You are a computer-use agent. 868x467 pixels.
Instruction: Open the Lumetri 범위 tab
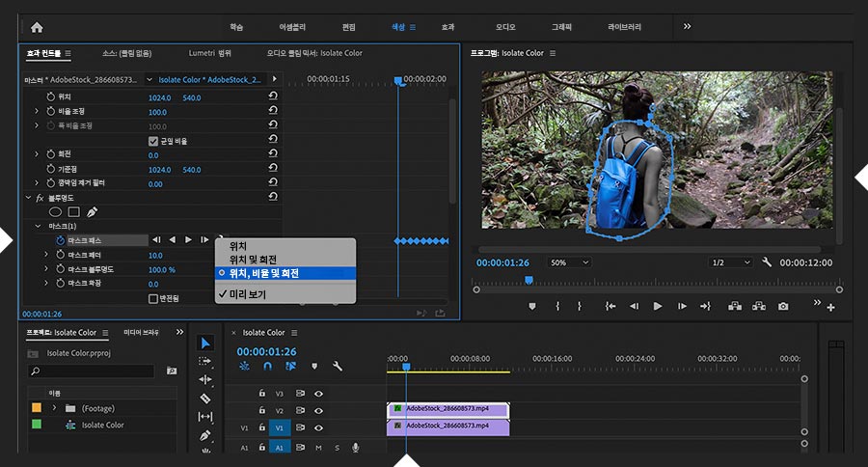[210, 53]
